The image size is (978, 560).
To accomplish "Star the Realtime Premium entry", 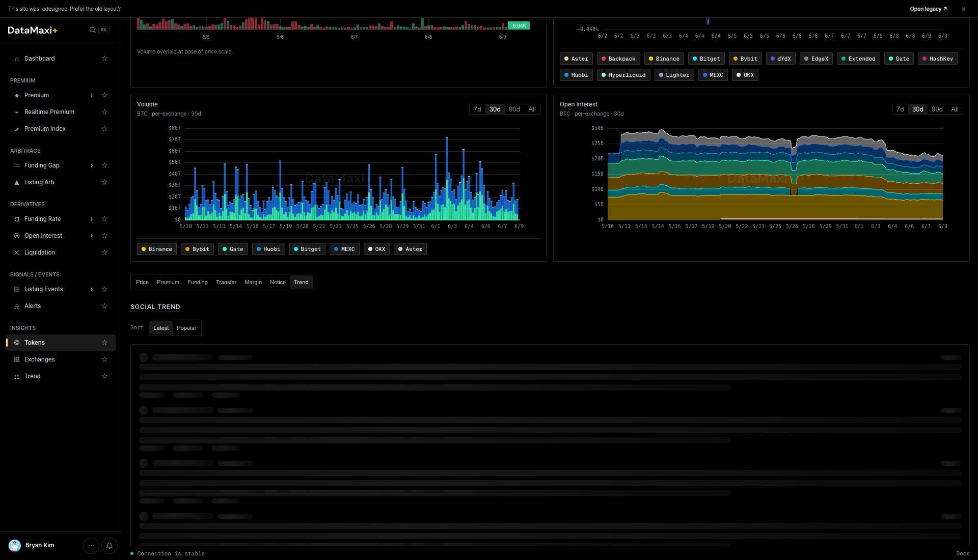I will point(104,112).
